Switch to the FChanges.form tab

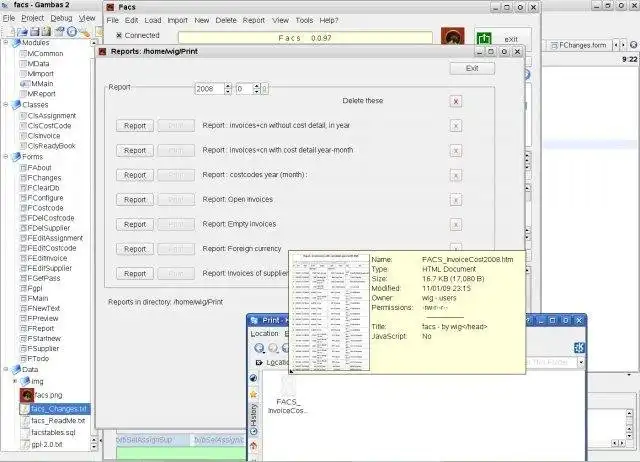[578, 45]
